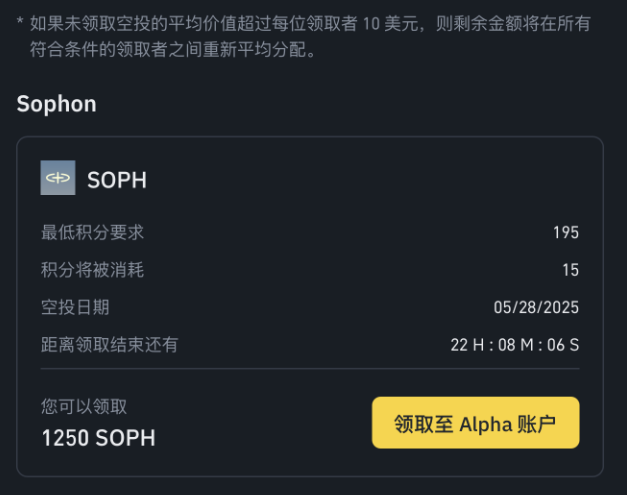Click the SOPH token logo icon
627x495 pixels.
[58, 178]
